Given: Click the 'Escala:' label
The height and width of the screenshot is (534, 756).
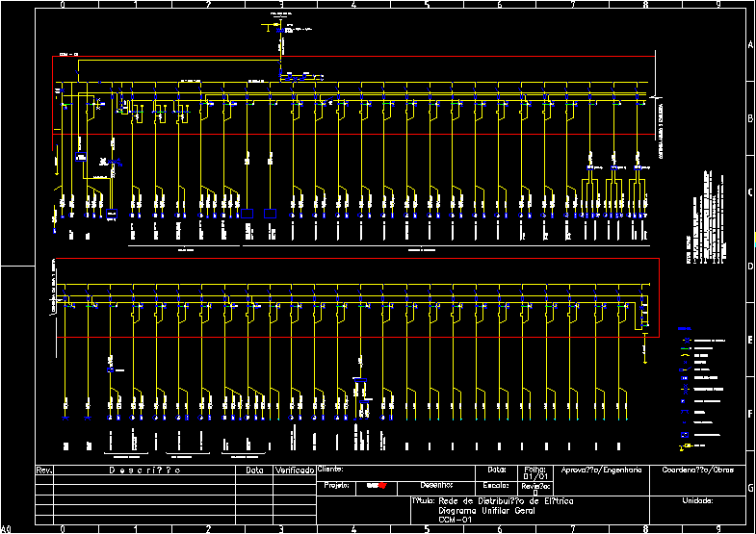Looking at the screenshot, I should click(496, 485).
